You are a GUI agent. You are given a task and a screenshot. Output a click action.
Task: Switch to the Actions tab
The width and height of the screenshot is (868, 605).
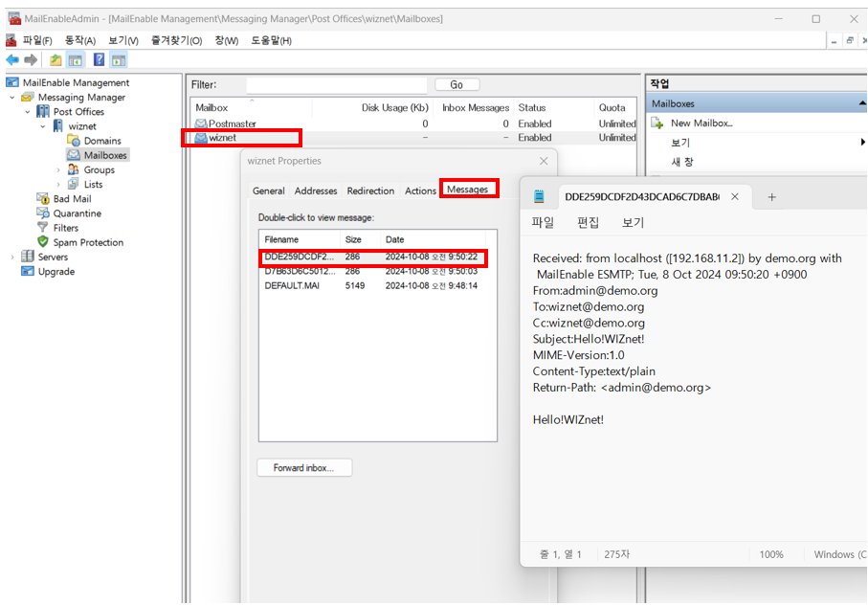point(420,190)
